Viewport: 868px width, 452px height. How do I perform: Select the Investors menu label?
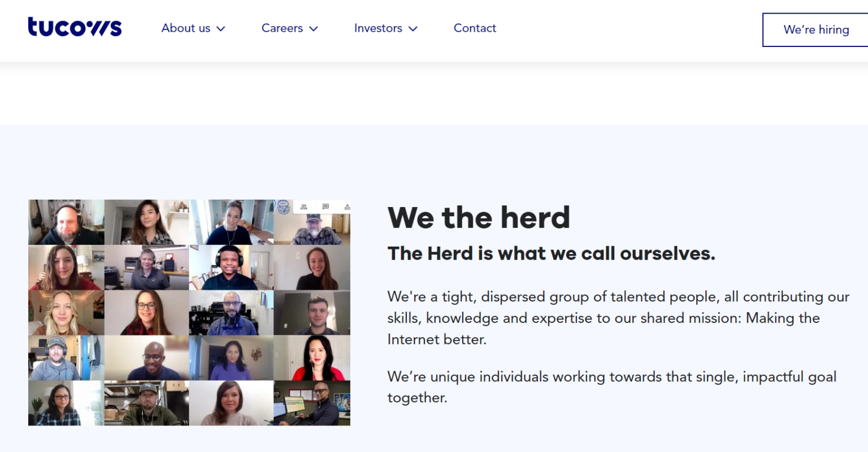pos(377,28)
